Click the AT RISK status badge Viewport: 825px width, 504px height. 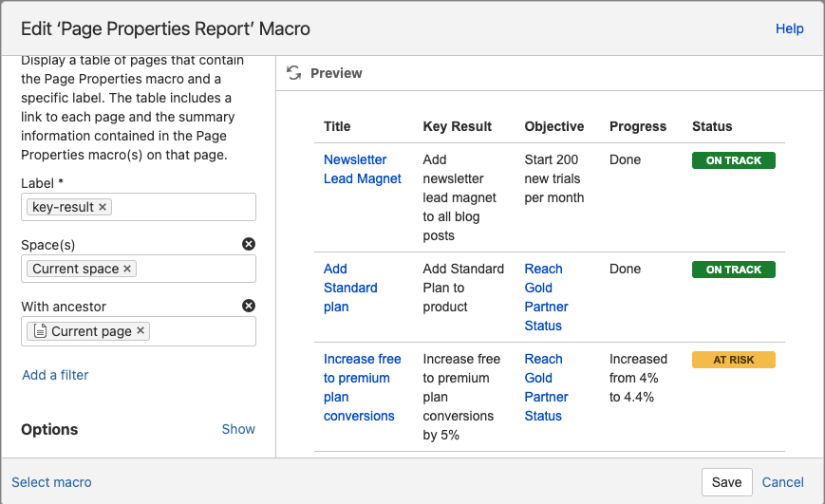point(733,360)
